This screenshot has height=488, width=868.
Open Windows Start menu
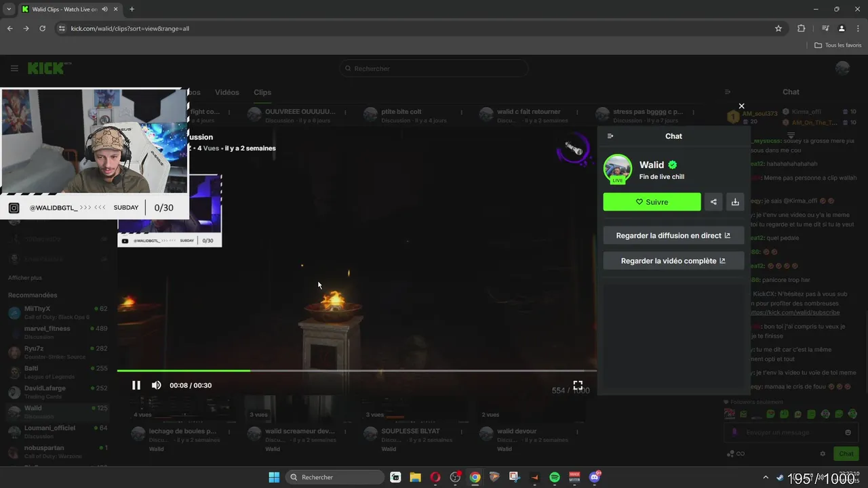click(x=274, y=477)
